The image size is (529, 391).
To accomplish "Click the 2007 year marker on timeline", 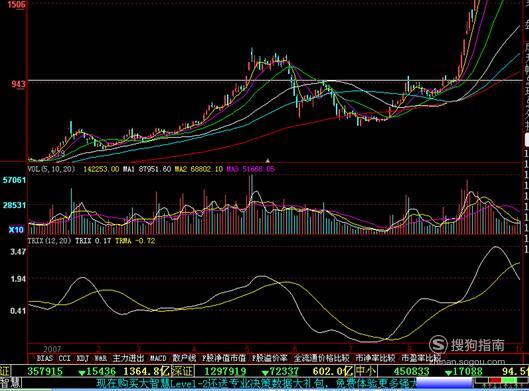I will click(52, 349).
